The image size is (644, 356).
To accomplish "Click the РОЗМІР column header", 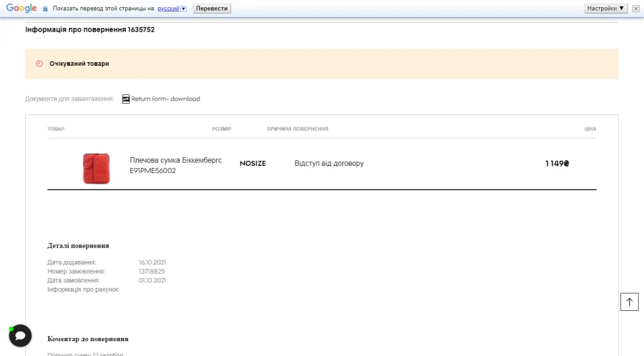I will pos(222,129).
